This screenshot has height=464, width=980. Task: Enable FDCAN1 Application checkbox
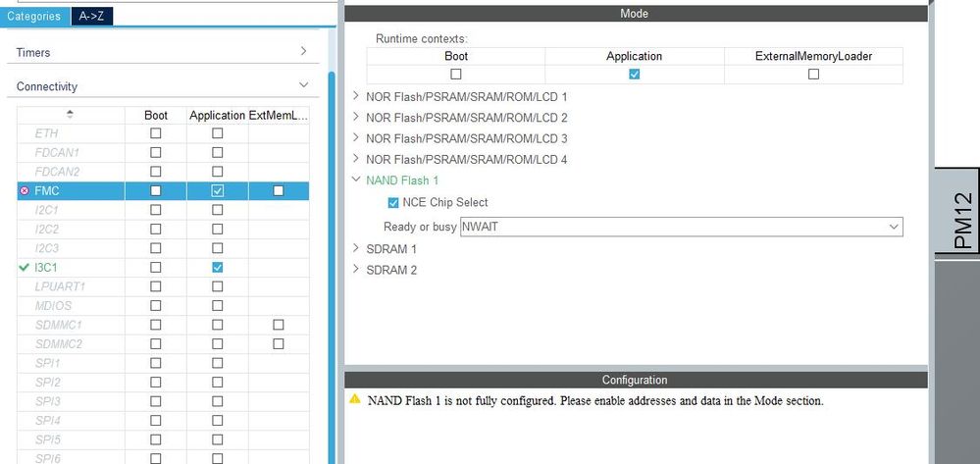(x=217, y=153)
